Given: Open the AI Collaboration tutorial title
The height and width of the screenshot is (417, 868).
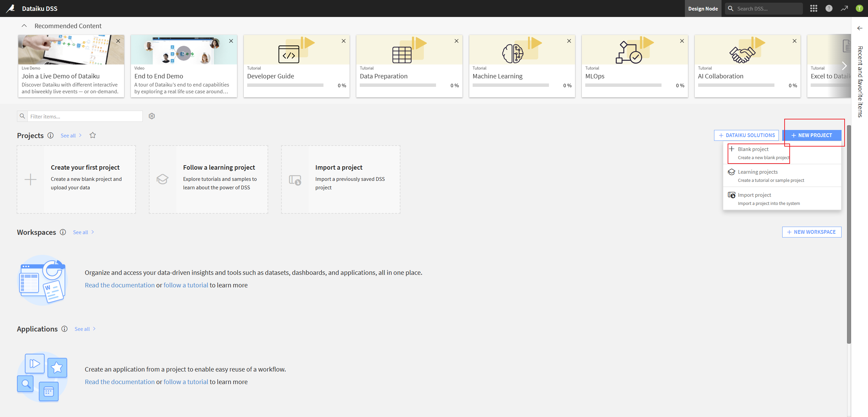Looking at the screenshot, I should 721,76.
